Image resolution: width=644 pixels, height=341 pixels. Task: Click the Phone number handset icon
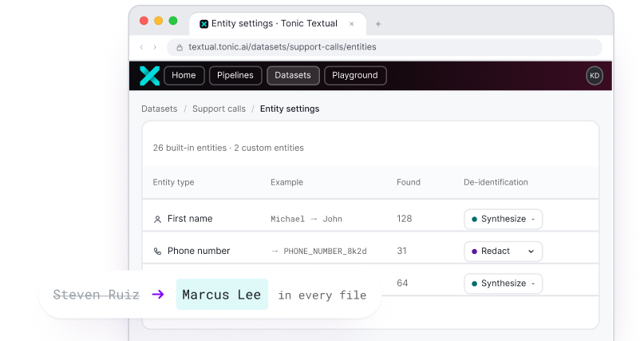click(x=157, y=251)
